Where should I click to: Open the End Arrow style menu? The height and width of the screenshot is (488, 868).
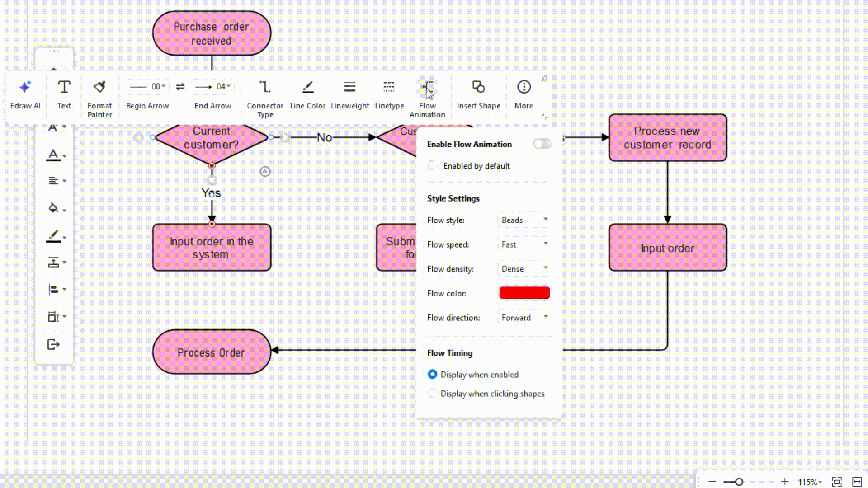pos(213,87)
